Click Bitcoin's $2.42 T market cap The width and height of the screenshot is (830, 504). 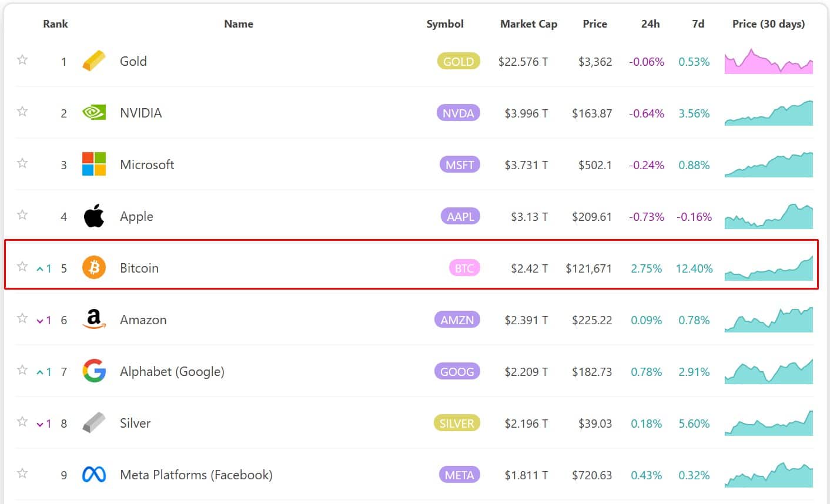click(529, 268)
